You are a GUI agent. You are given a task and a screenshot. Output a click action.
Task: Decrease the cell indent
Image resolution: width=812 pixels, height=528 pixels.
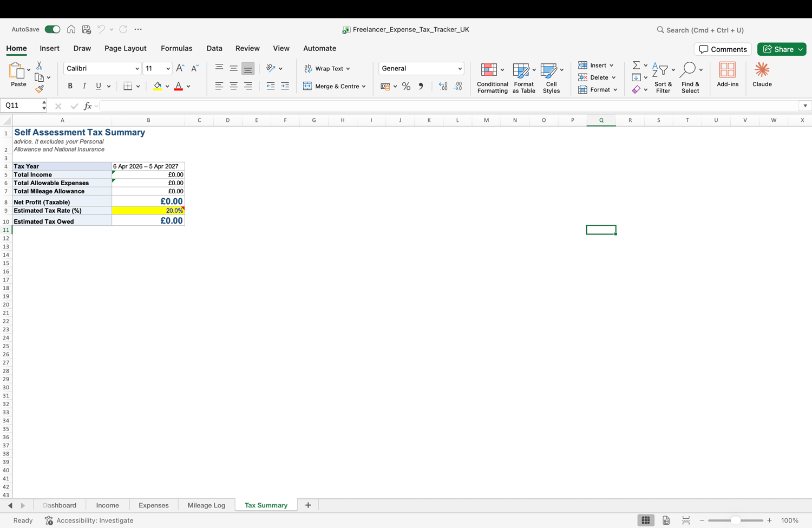tap(271, 86)
